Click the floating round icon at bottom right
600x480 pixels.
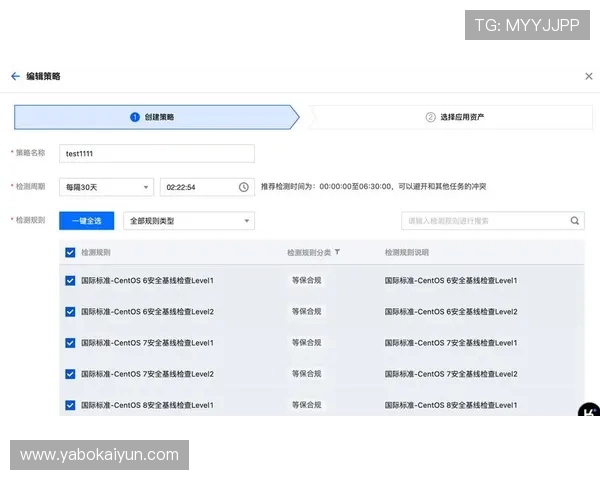click(589, 410)
